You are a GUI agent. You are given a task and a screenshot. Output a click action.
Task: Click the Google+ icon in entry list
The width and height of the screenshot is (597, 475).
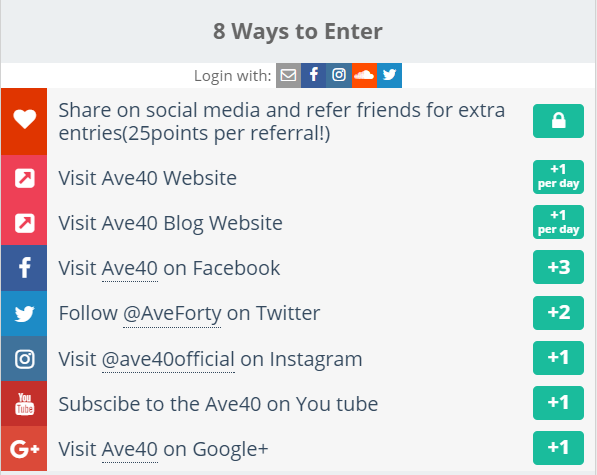pyautogui.click(x=24, y=449)
